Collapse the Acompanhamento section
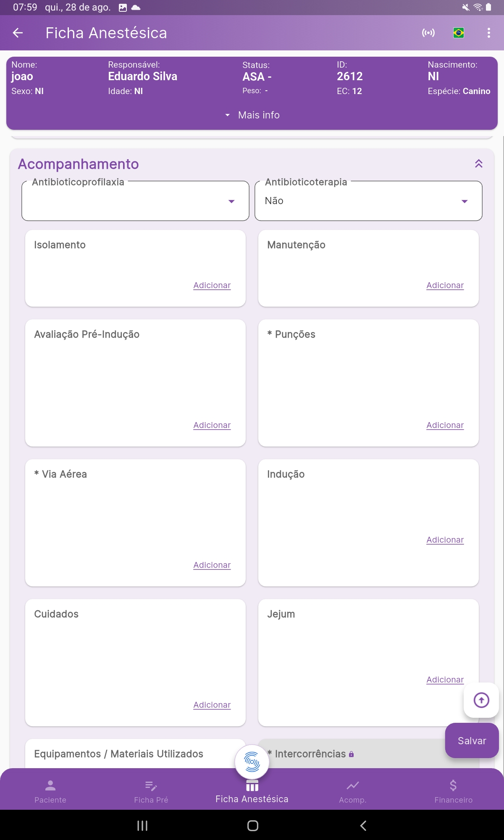The width and height of the screenshot is (504, 840). pyautogui.click(x=478, y=164)
